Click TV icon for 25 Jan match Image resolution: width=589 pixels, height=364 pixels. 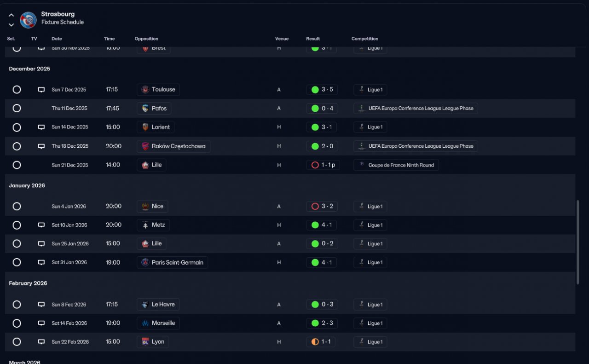click(41, 243)
